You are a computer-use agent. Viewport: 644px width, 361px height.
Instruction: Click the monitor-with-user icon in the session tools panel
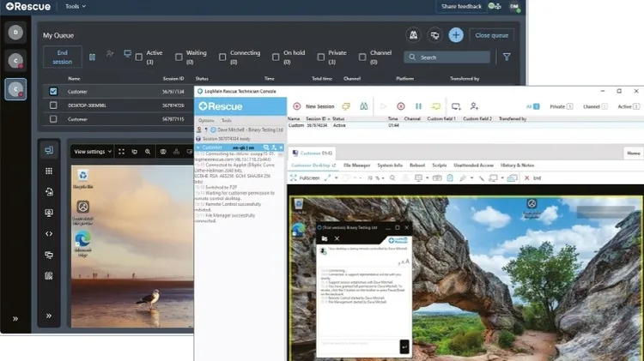tap(49, 213)
